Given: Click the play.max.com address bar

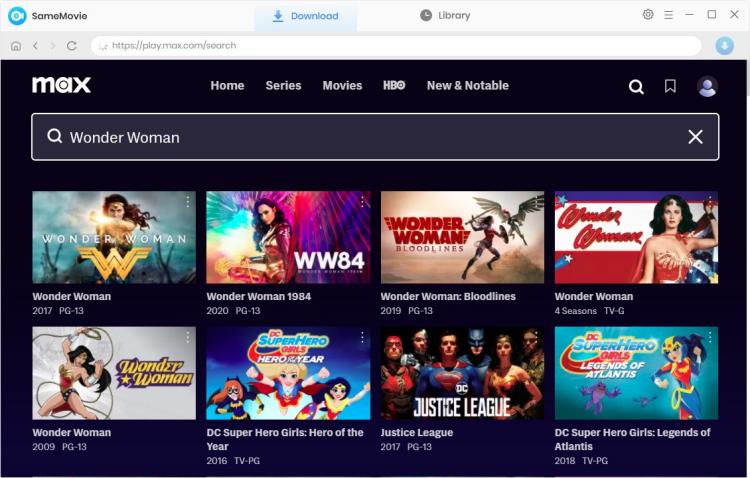Looking at the screenshot, I should 396,45.
